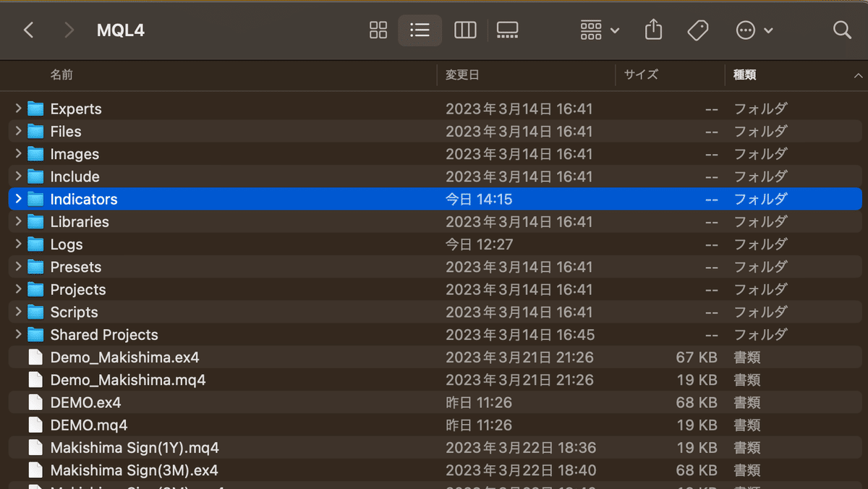Screen dimensions: 868x489
Task: Sort by the 種類 column header
Action: tap(745, 75)
